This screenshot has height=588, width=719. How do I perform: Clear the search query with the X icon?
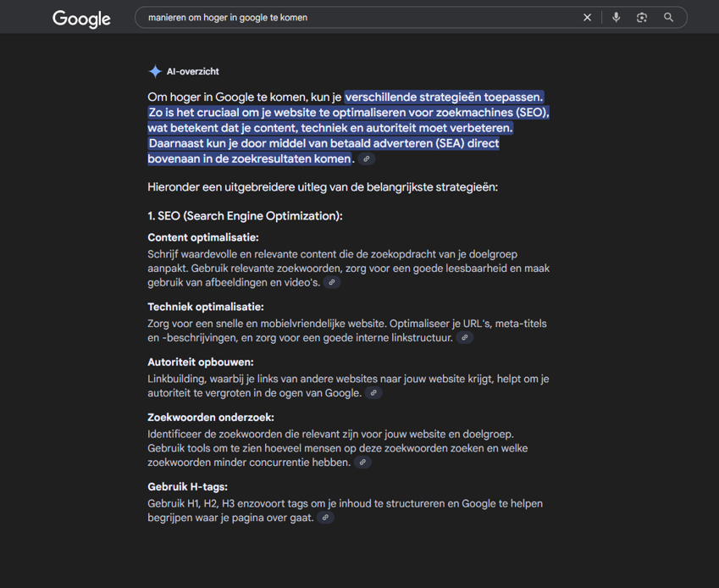coord(587,17)
